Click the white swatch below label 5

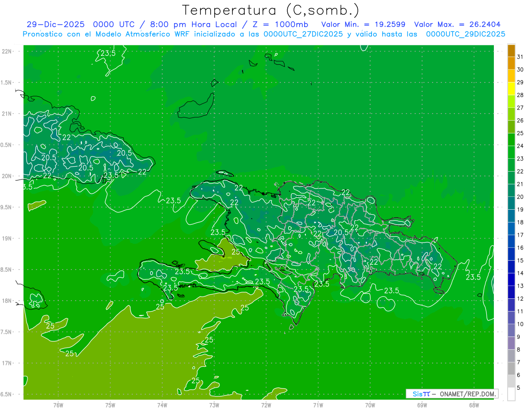511,394
